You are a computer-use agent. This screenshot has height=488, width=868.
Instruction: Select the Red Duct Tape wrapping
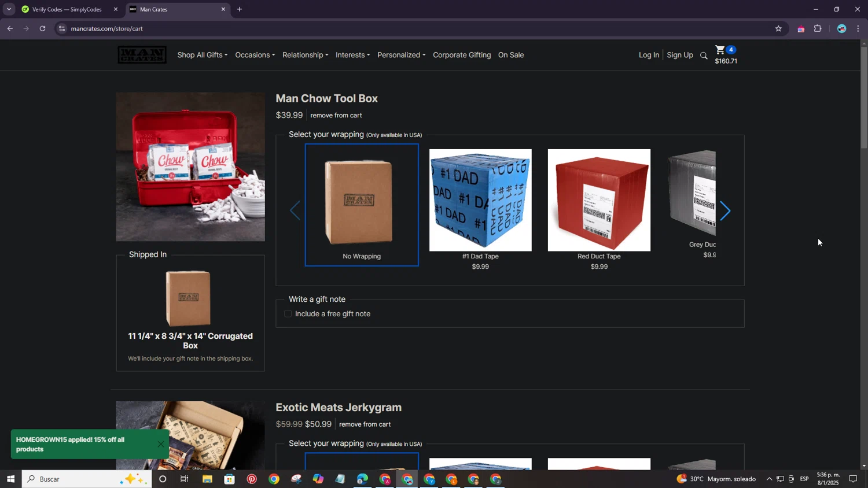pyautogui.click(x=599, y=209)
